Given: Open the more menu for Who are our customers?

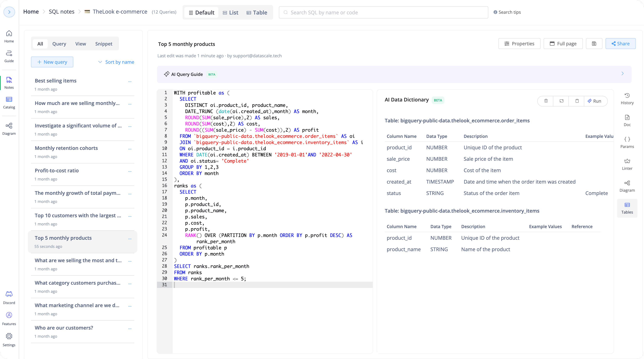Looking at the screenshot, I should 130,328.
